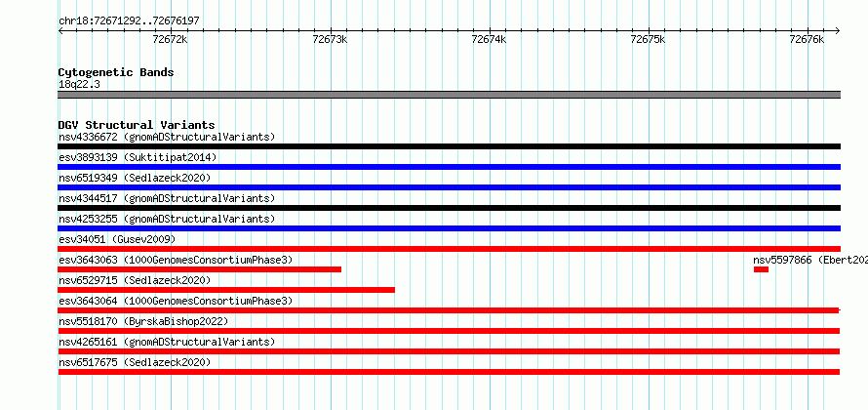Open variant nsv4253255 gnomAD label
Image resolution: width=868 pixels, height=410 pixels.
click(x=167, y=219)
